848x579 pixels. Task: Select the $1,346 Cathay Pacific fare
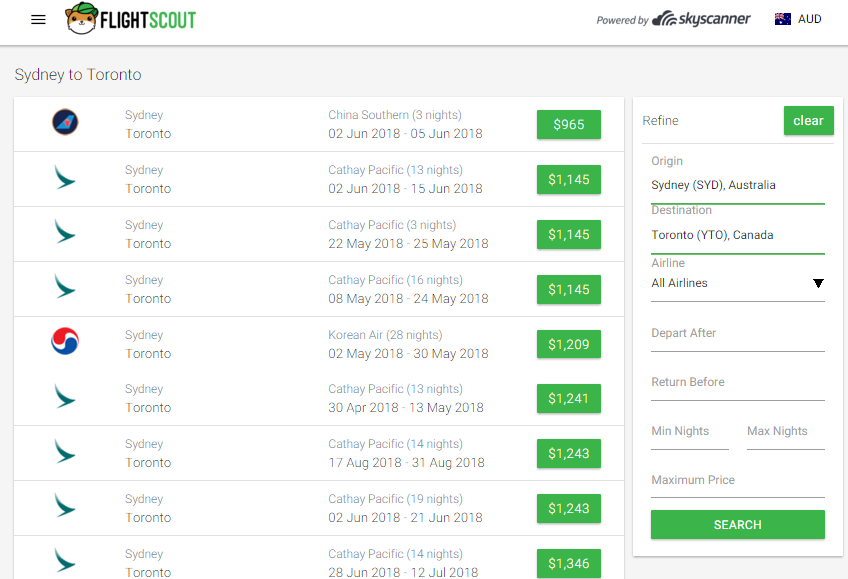coord(568,563)
